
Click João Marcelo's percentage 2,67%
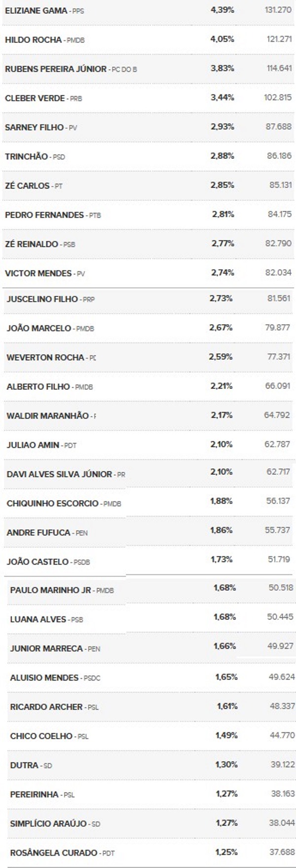click(x=221, y=327)
